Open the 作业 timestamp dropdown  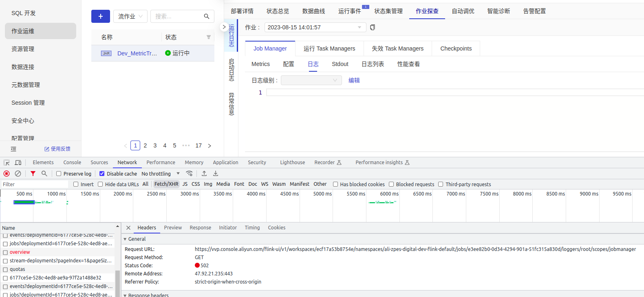point(315,27)
